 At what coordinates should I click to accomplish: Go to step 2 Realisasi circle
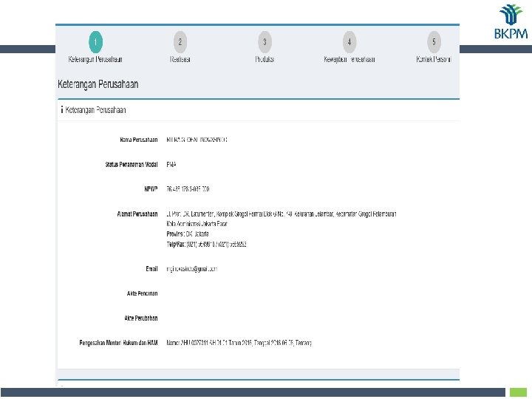click(180, 41)
